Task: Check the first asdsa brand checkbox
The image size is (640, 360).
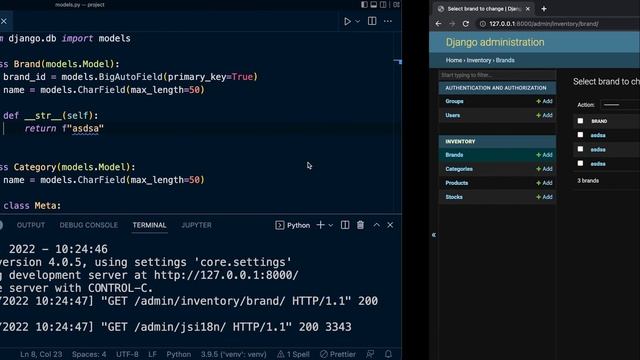Action: (580, 135)
